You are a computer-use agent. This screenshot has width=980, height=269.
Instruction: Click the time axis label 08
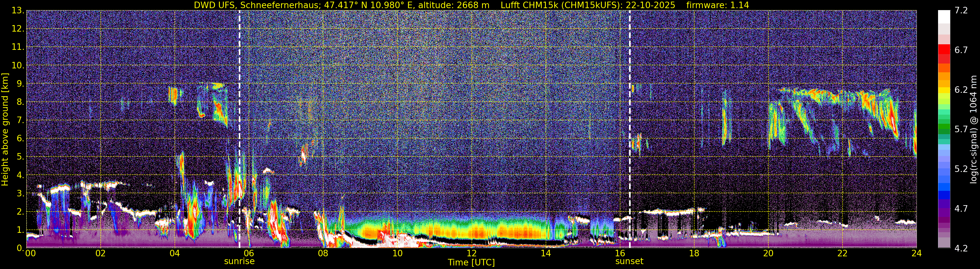point(323,253)
